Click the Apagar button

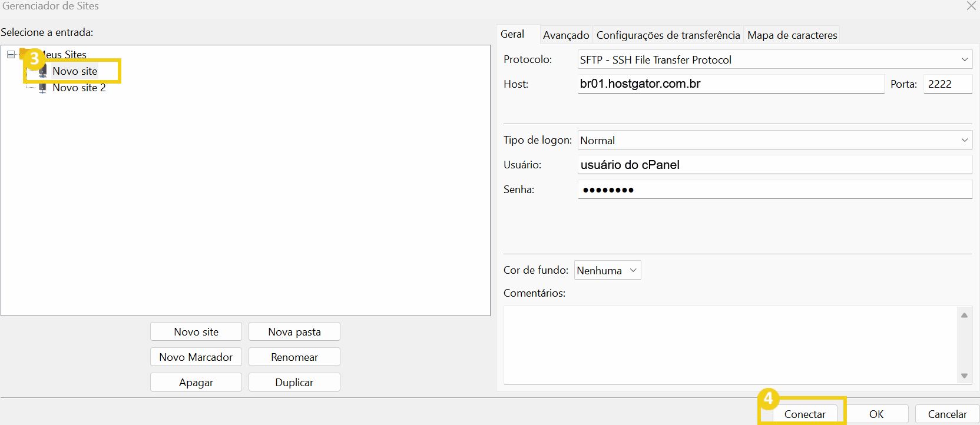click(x=196, y=383)
